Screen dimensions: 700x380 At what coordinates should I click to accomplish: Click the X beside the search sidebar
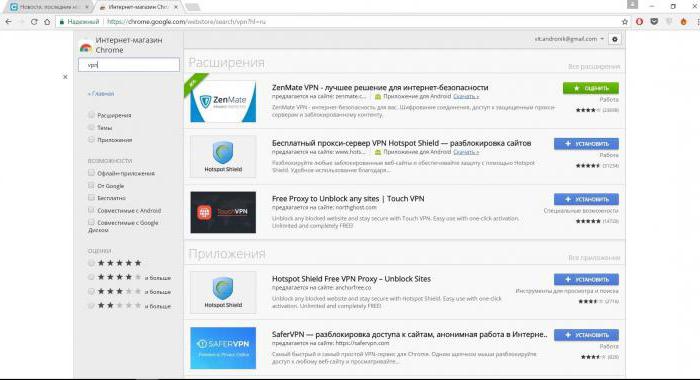(65, 77)
